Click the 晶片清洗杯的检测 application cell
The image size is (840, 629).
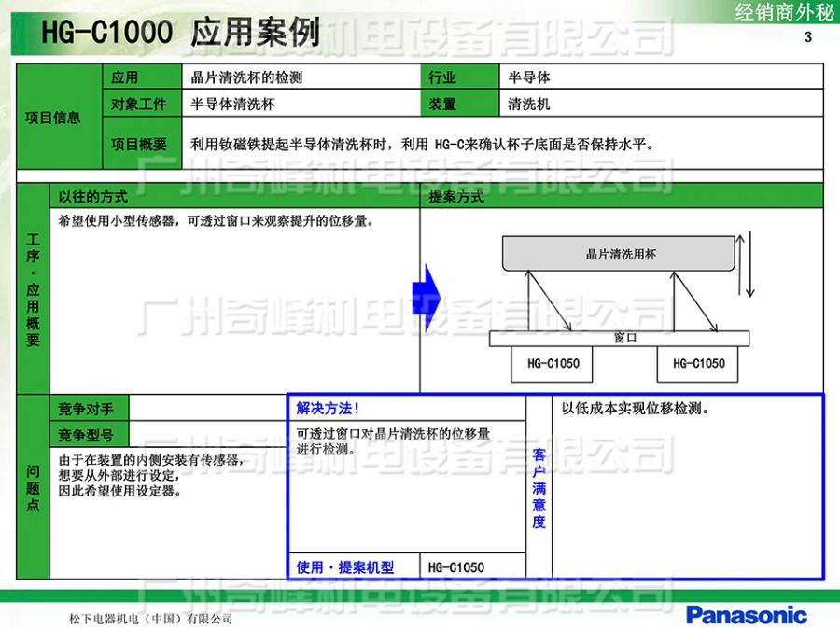pos(301,77)
